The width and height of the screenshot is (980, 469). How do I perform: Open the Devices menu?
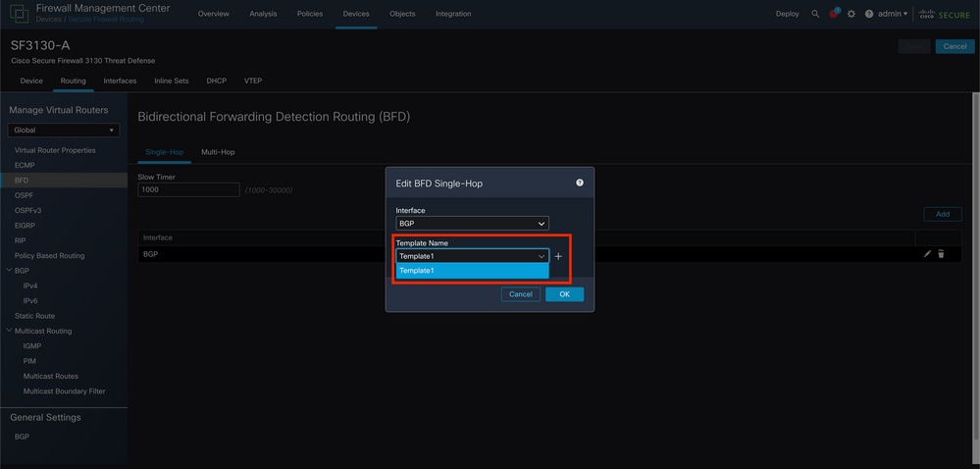pyautogui.click(x=356, y=14)
